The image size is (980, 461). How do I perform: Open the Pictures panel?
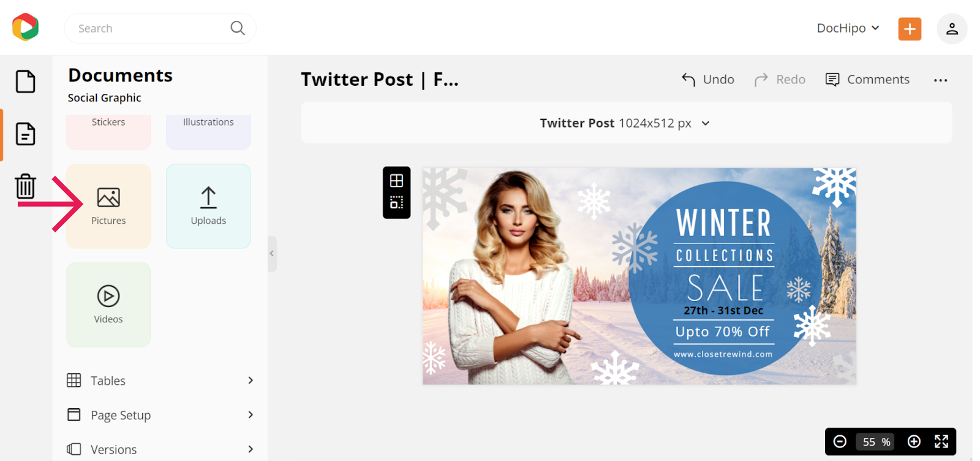[x=108, y=206]
